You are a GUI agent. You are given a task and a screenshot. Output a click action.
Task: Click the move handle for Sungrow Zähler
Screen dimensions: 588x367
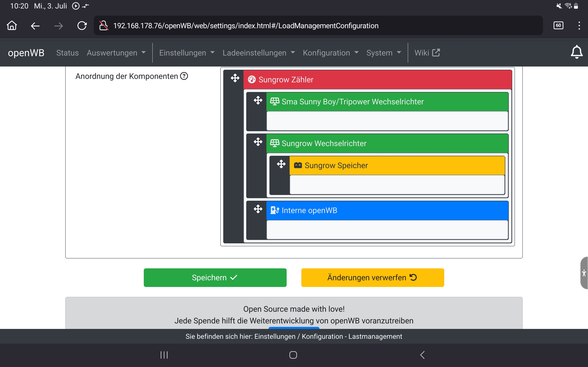(235, 78)
